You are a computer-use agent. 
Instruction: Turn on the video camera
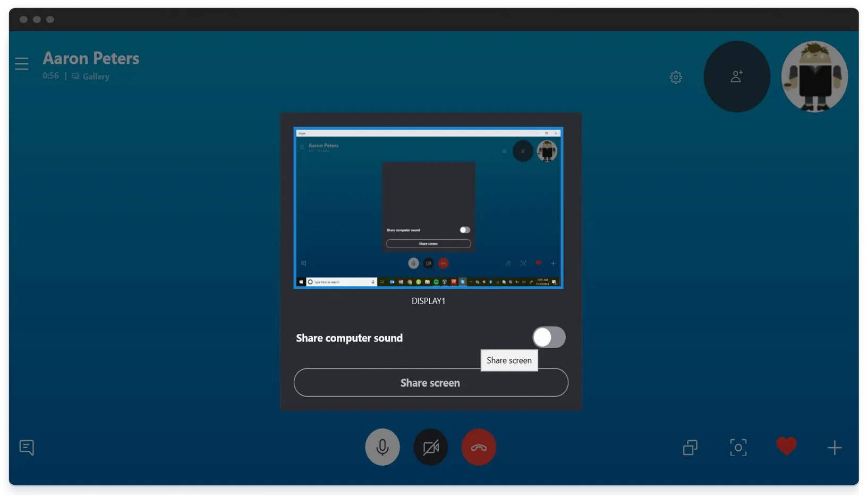click(430, 447)
